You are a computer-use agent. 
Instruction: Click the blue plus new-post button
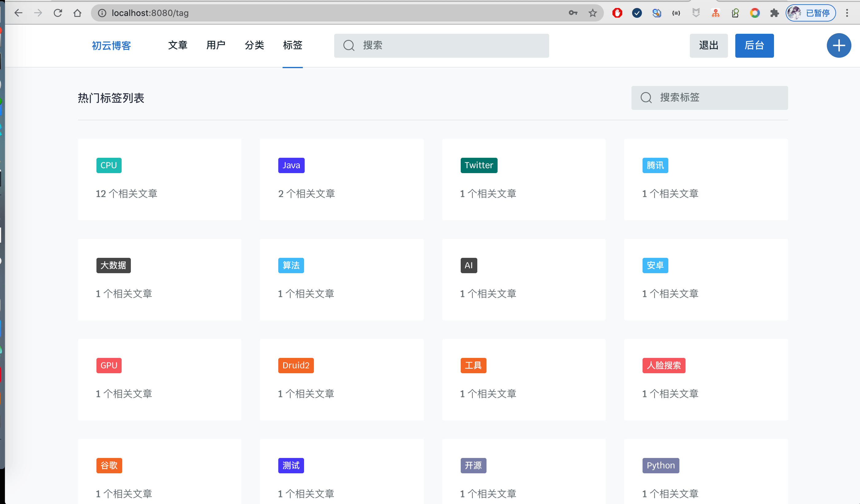(838, 45)
